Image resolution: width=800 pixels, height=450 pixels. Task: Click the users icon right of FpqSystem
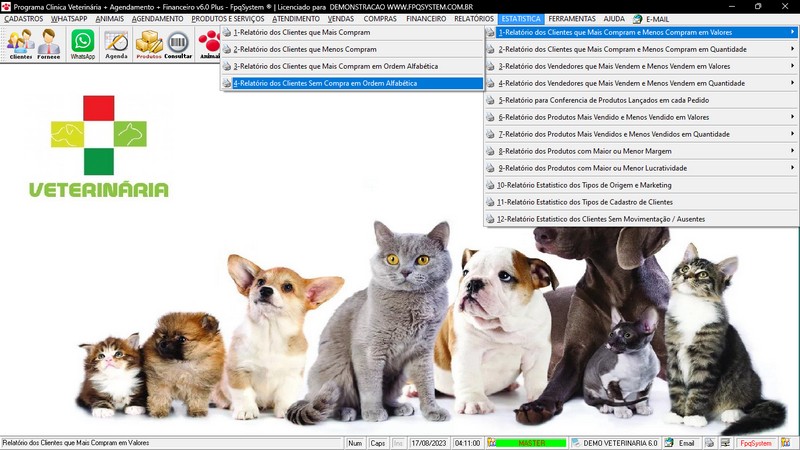(785, 443)
